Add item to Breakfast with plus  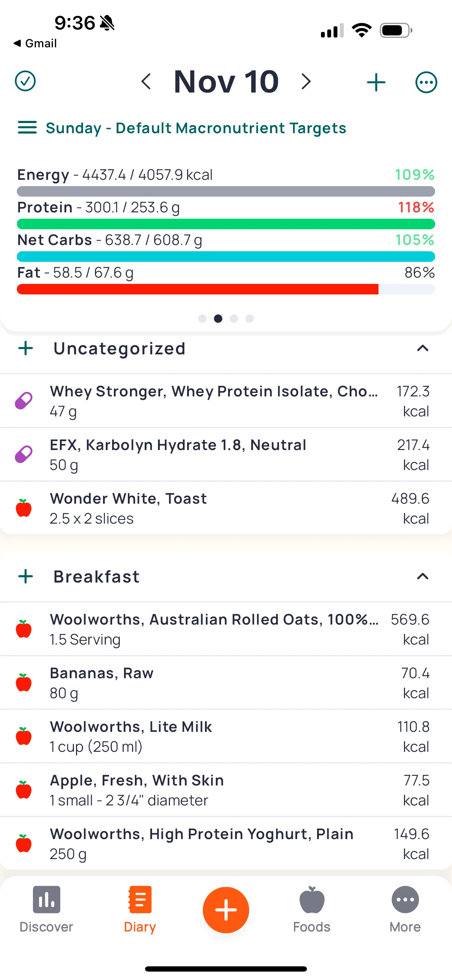(x=26, y=576)
